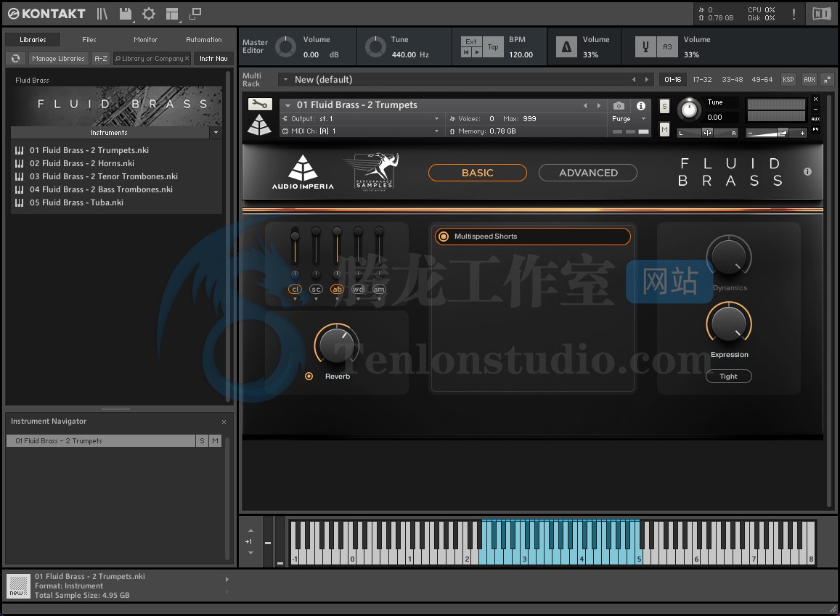
Task: Open the MIDI Ch dropdown
Action: pos(436,131)
